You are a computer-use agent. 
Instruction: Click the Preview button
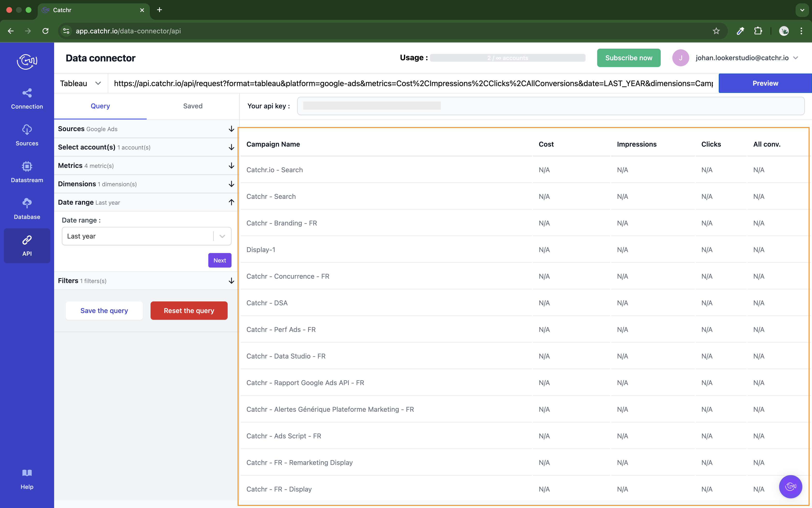[765, 83]
